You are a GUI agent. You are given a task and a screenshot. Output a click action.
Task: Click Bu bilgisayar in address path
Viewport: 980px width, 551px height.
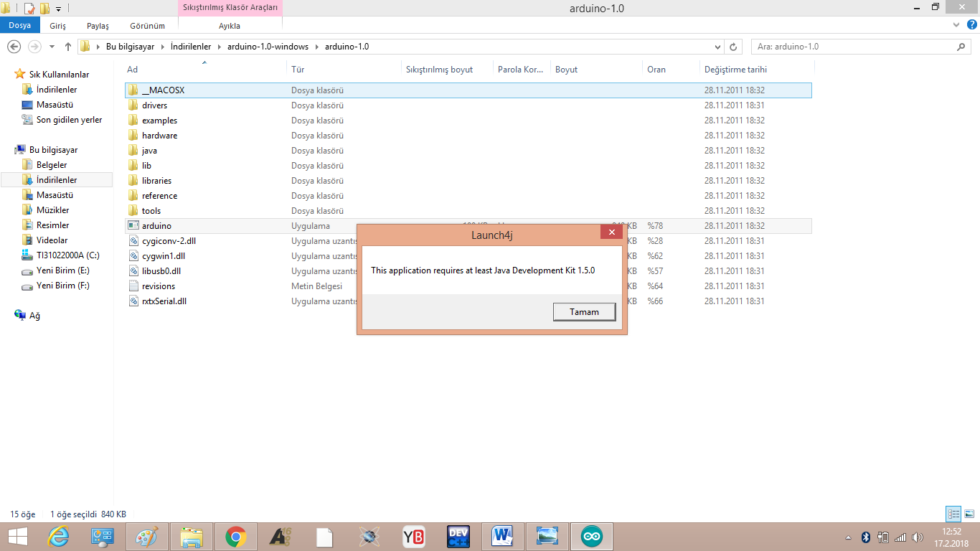point(130,47)
